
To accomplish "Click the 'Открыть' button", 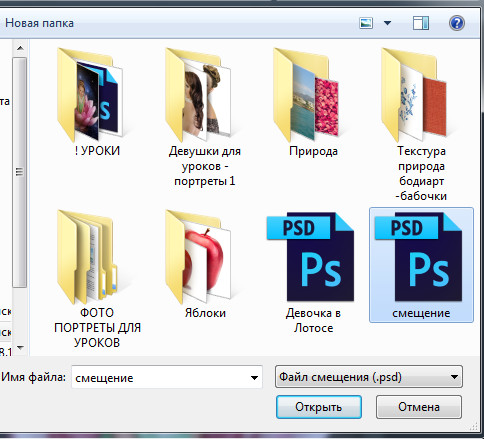I will pyautogui.click(x=319, y=407).
